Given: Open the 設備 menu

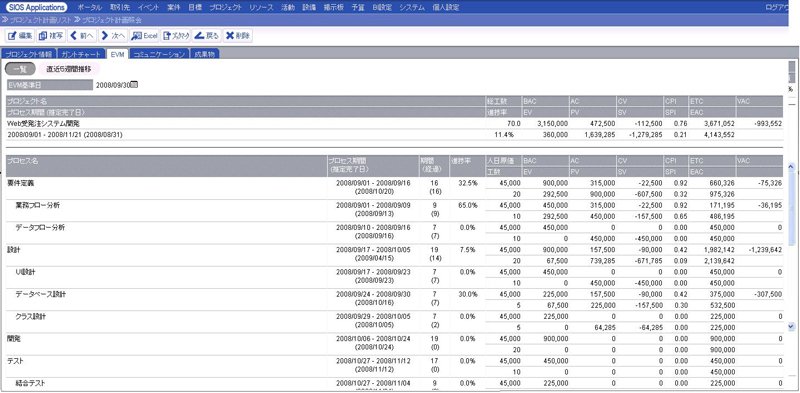Looking at the screenshot, I should click(309, 8).
